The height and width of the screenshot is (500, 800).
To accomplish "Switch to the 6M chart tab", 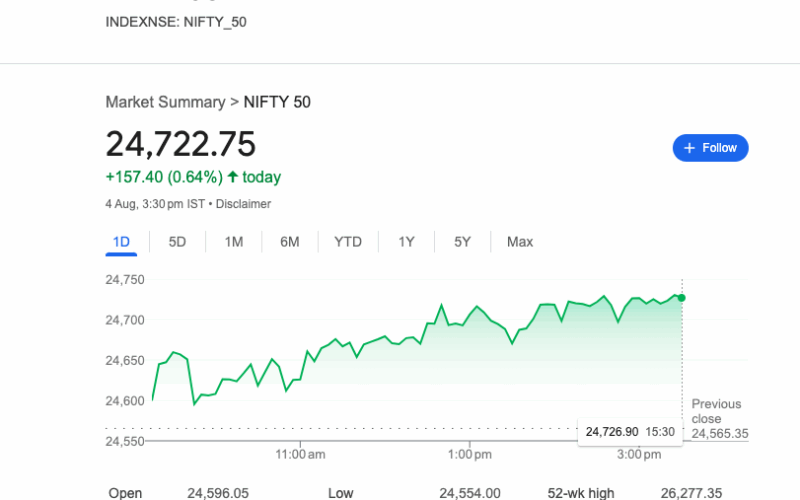I will point(290,242).
